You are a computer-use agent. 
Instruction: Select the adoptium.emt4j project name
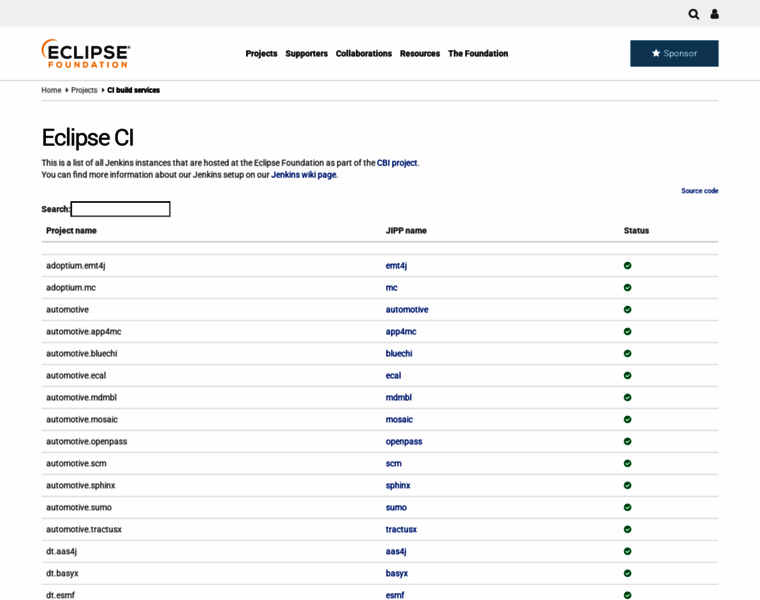click(x=75, y=266)
